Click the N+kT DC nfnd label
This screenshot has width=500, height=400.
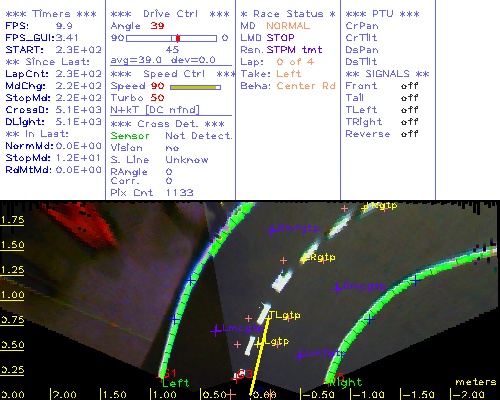[155, 110]
